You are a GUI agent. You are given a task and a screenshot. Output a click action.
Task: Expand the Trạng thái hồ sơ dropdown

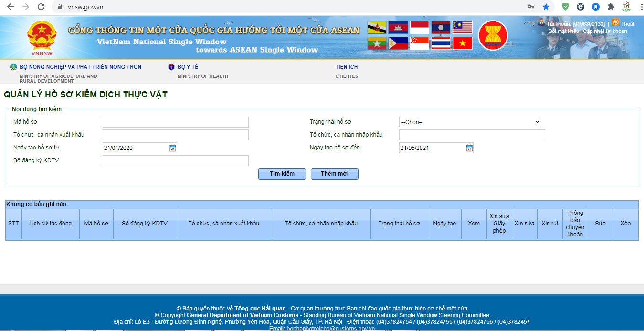[470, 122]
